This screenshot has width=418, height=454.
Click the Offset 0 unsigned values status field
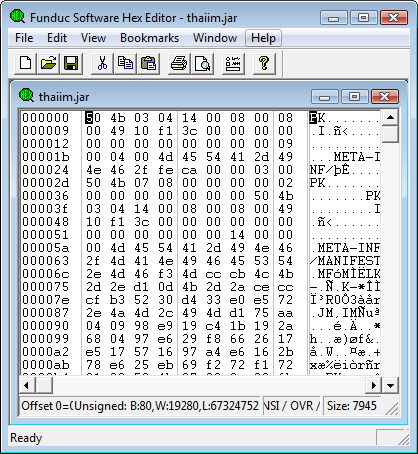click(140, 406)
